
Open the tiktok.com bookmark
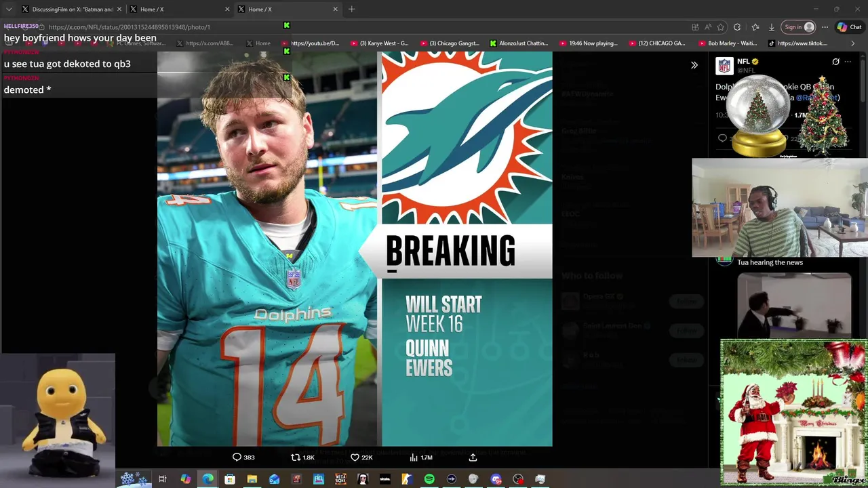(797, 43)
